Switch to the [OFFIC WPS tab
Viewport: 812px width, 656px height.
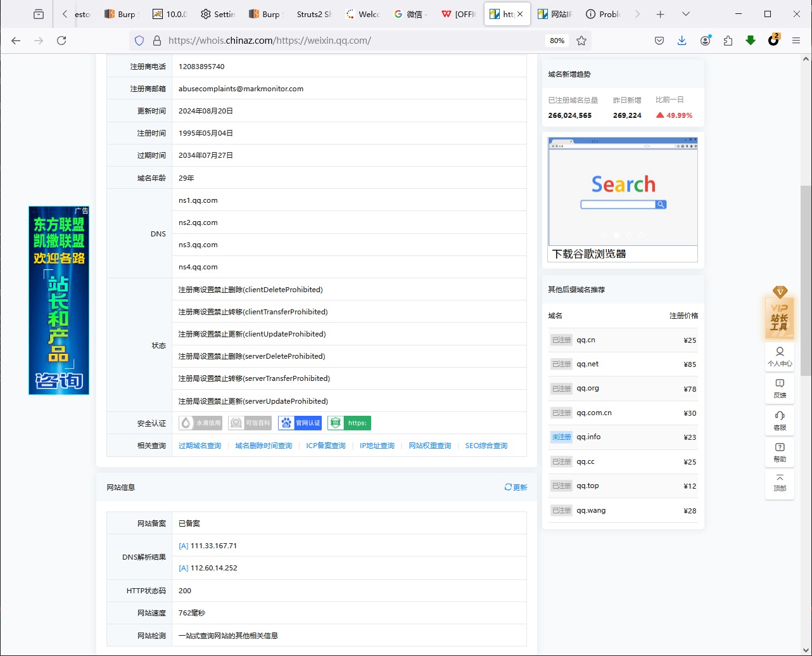[459, 14]
